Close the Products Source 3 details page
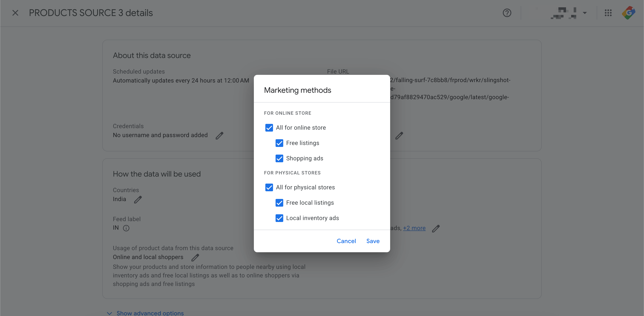The height and width of the screenshot is (316, 644). point(15,13)
